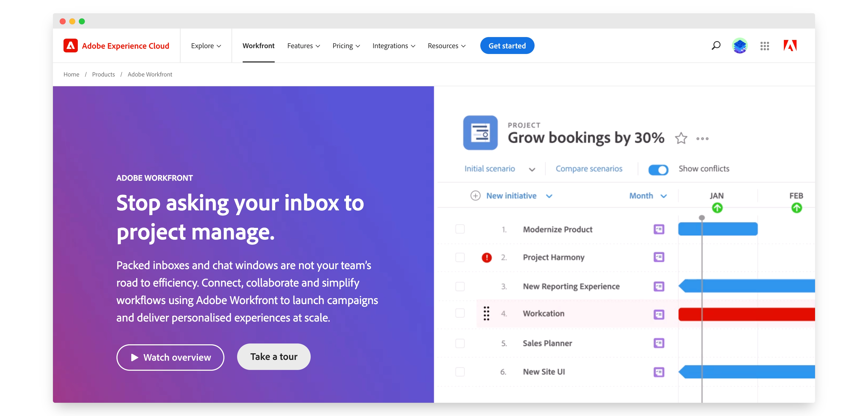Viewport: 868px width, 416px height.
Task: Click the Adobe logo in top right
Action: [x=790, y=46]
